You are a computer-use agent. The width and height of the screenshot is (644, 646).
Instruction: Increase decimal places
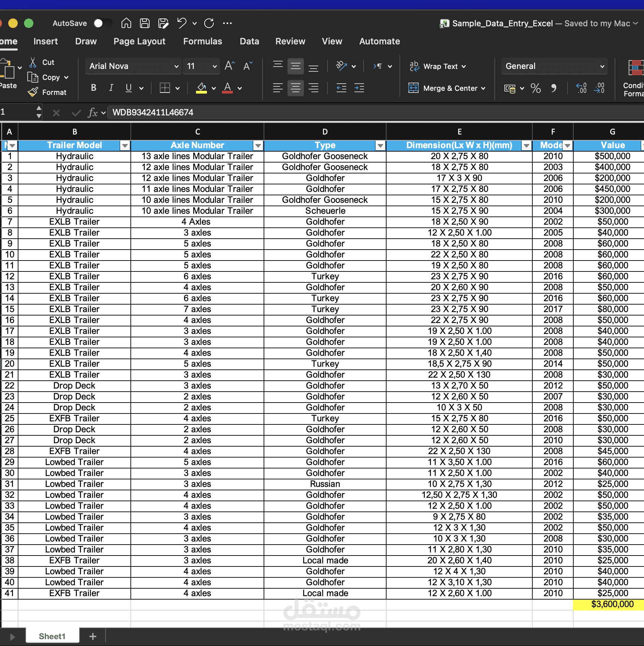click(581, 88)
